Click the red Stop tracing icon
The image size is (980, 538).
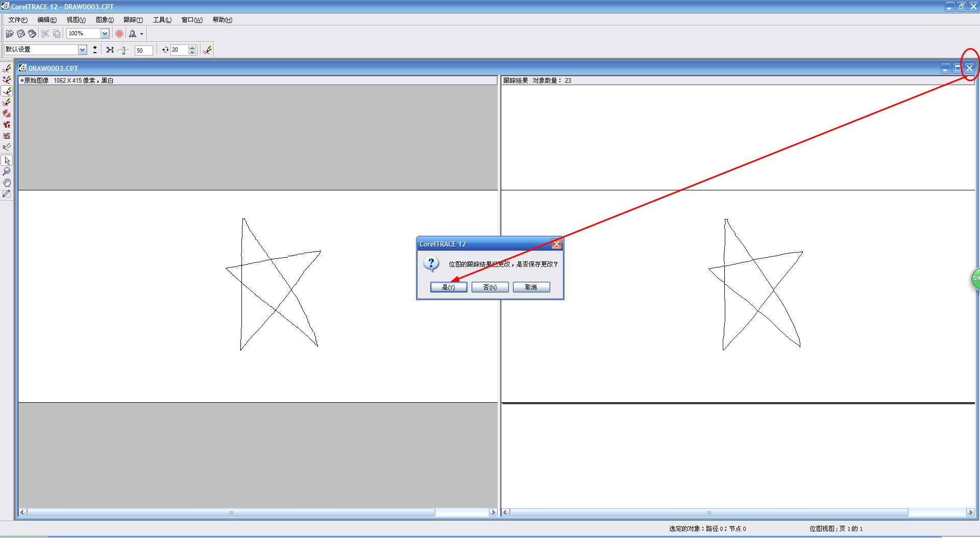click(x=119, y=34)
